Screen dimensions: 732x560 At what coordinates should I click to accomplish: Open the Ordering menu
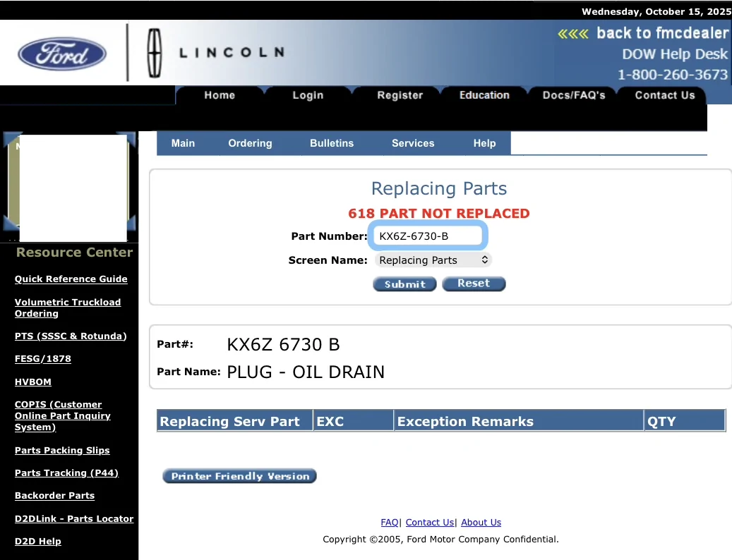pyautogui.click(x=250, y=143)
